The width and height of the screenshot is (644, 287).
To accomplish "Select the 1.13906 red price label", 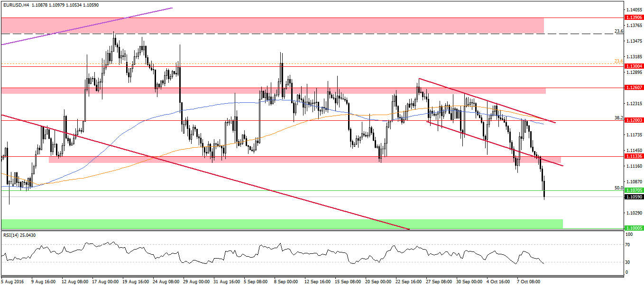I will pos(634,18).
